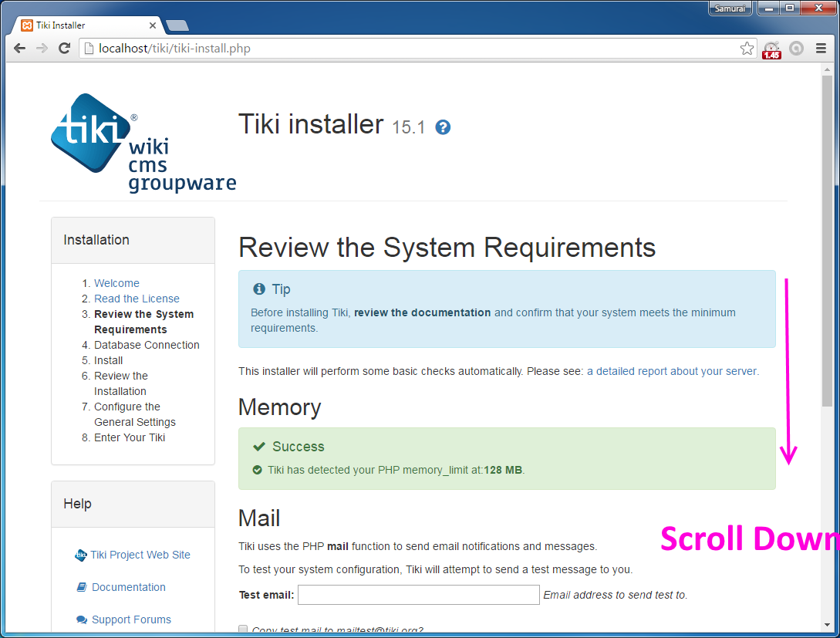Click the scrollbar up arrow

point(827,69)
